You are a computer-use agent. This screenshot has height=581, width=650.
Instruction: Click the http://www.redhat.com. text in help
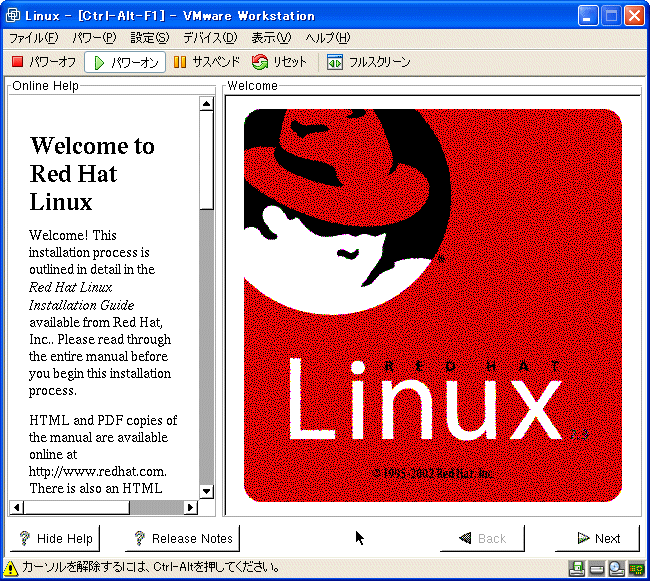98,472
